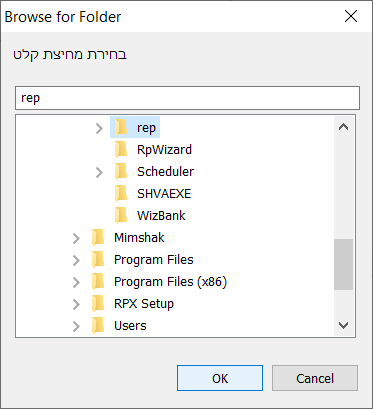Dismiss dialog with the Cancel button
Screen dimensions: 373x409
coord(315,378)
